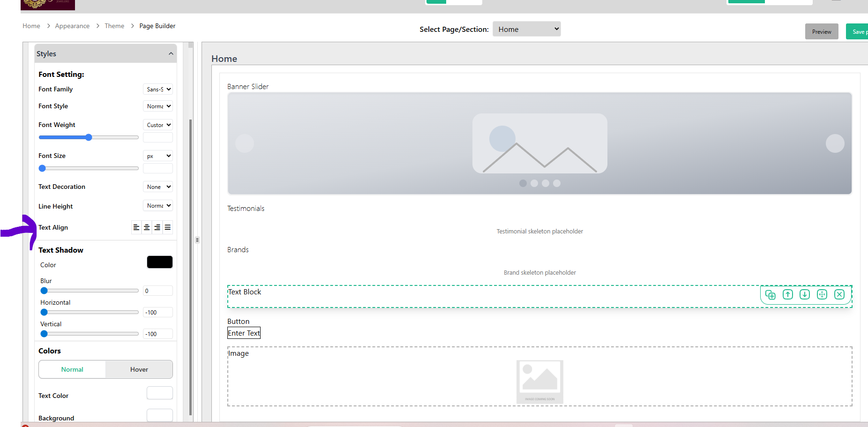Click the Blur value field
Screen dimensions: 868x427
[158, 291]
